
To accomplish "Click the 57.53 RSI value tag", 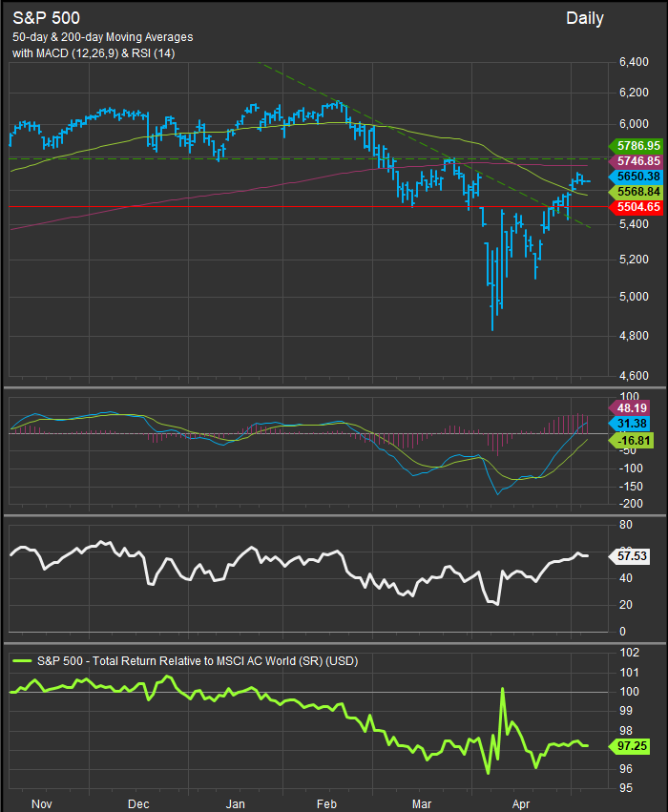I will (x=630, y=556).
